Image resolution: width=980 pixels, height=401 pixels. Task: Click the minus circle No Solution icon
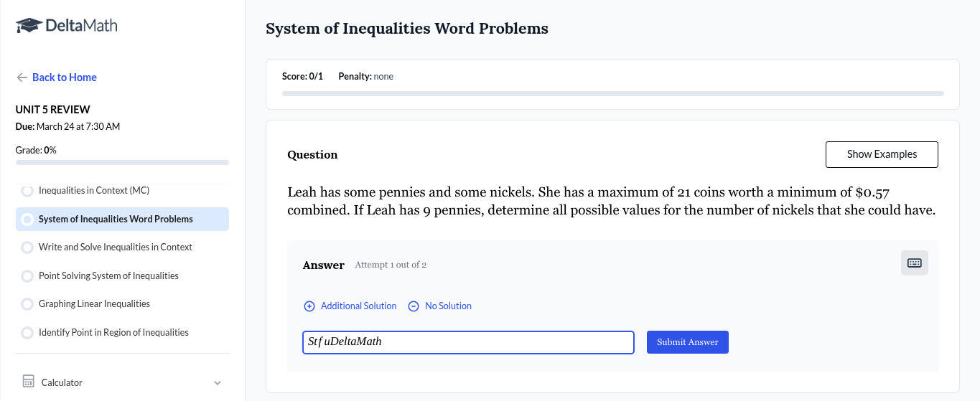click(414, 306)
